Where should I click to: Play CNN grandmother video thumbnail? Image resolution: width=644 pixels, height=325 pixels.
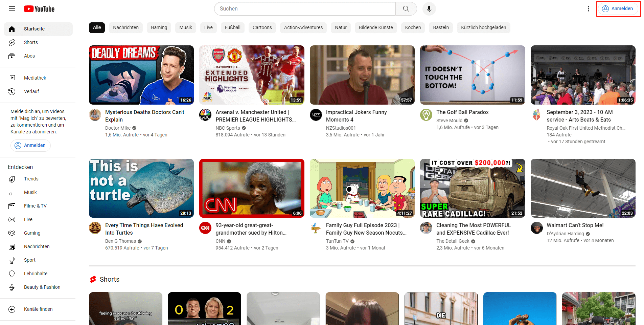pyautogui.click(x=252, y=188)
